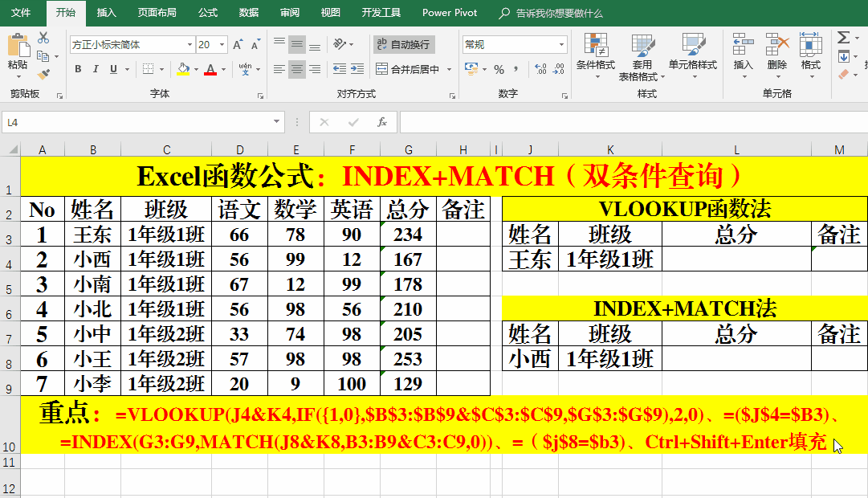Open the font name dropdown
Screen dimensions: 868x498
pyautogui.click(x=189, y=45)
